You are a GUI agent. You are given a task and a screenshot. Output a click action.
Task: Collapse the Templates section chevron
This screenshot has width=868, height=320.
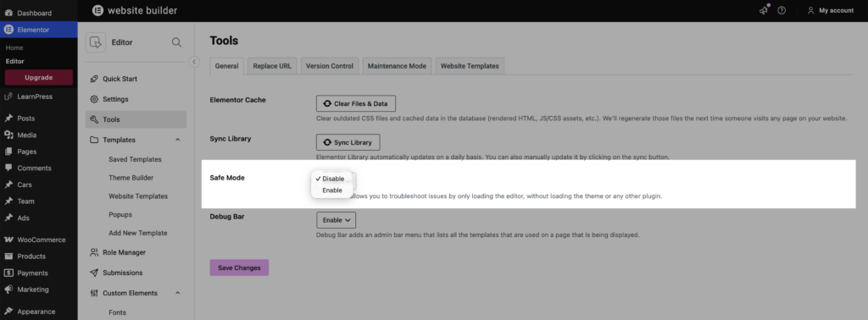[x=178, y=140]
